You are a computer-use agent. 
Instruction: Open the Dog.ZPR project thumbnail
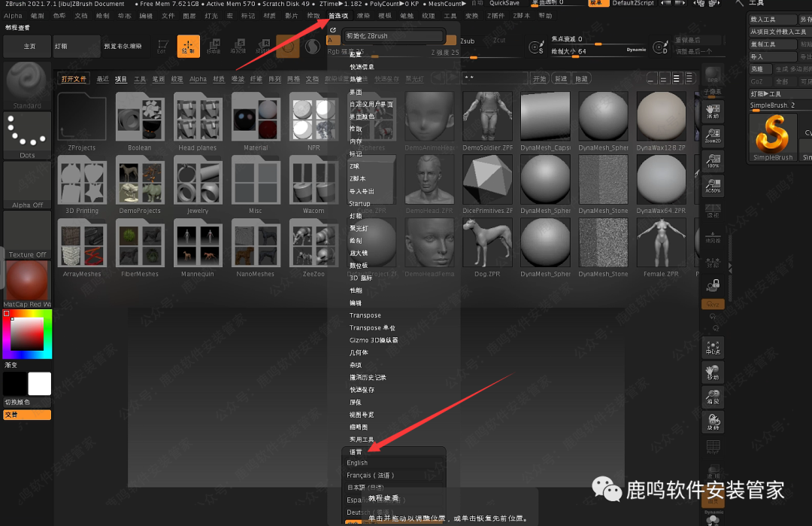pyautogui.click(x=487, y=245)
